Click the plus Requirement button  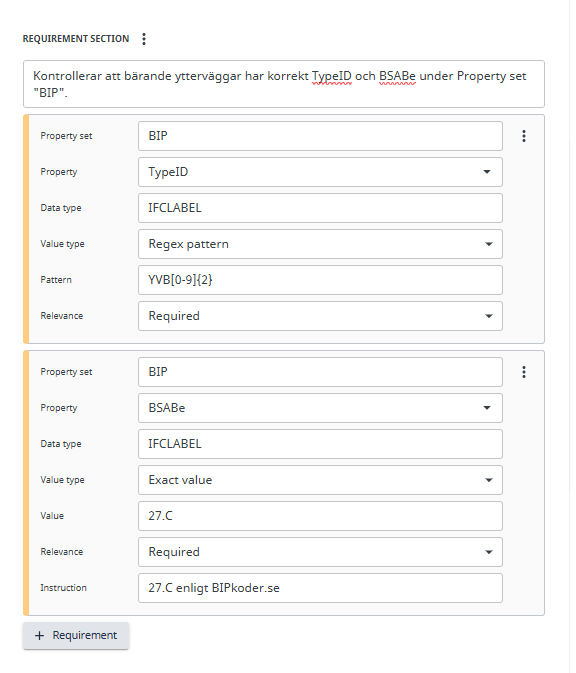76,636
